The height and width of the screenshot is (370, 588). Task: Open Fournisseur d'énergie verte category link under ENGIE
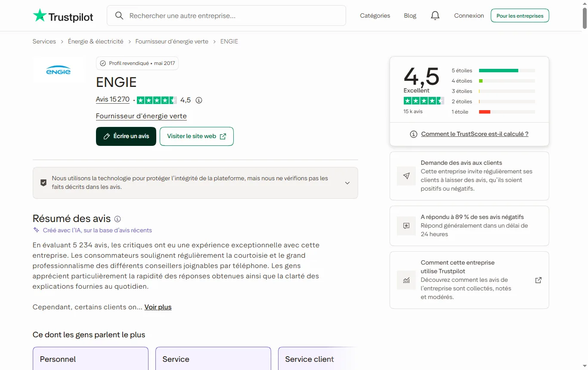pyautogui.click(x=141, y=116)
